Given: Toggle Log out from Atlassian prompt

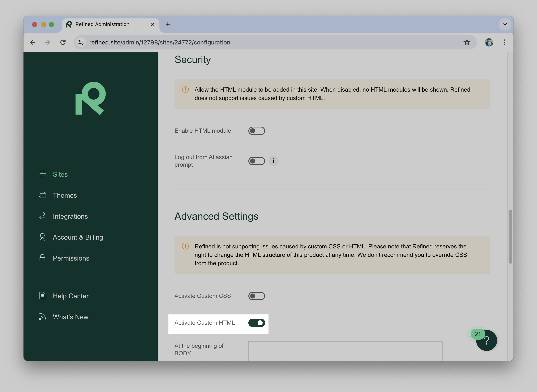Looking at the screenshot, I should click(256, 161).
